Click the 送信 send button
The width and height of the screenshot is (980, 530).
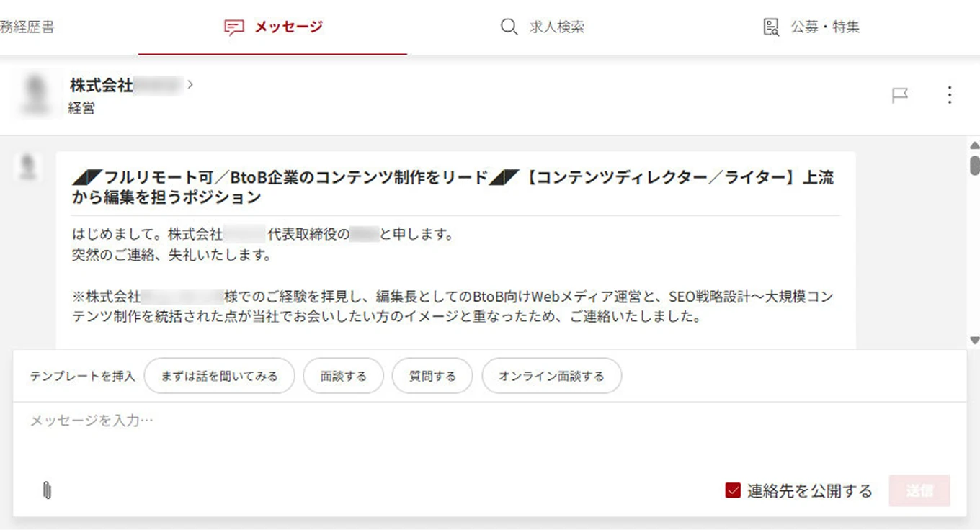[x=920, y=490]
